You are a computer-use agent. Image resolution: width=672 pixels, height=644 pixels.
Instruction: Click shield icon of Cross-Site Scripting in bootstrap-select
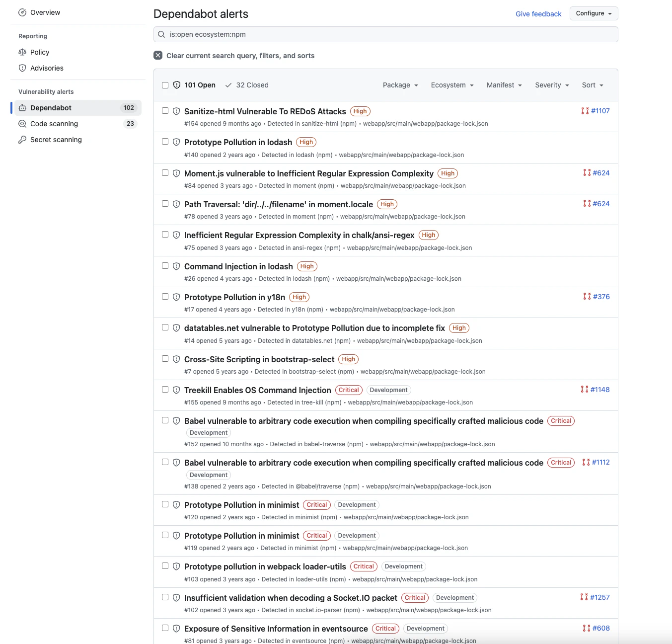[176, 359]
